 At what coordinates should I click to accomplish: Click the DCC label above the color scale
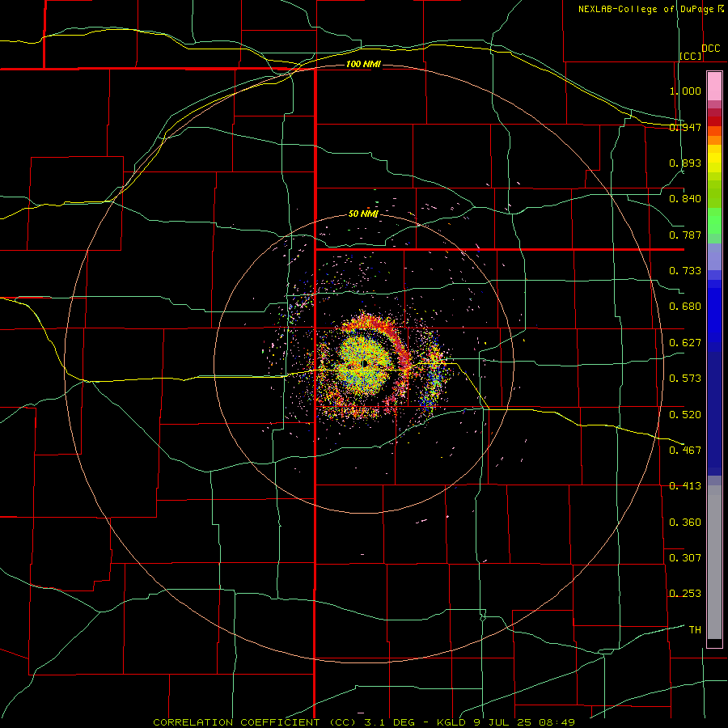coord(711,48)
